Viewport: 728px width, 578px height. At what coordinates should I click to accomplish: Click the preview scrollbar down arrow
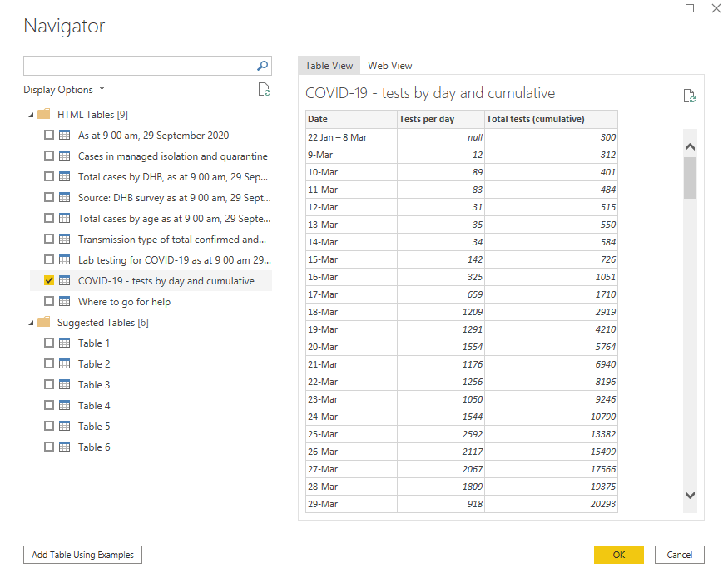[690, 495]
